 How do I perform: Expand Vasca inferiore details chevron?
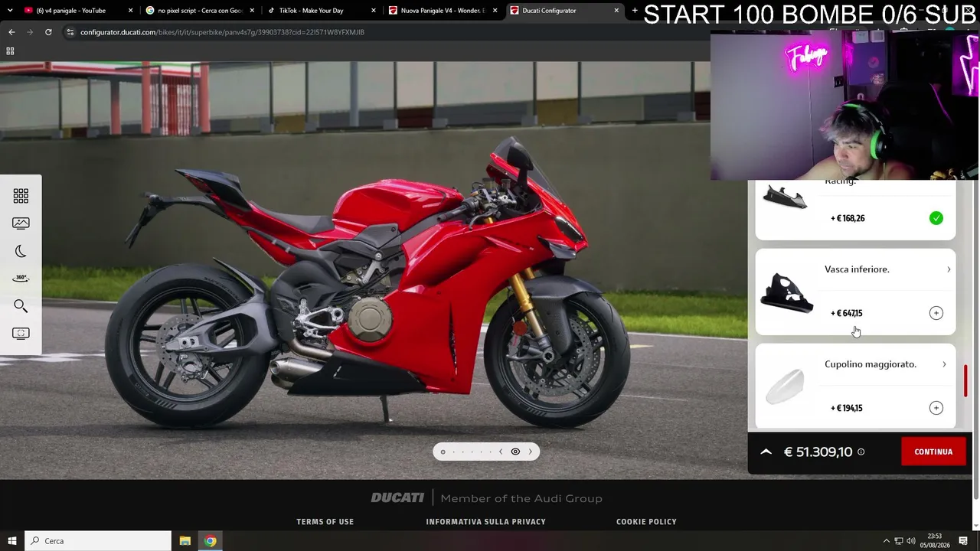(949, 269)
